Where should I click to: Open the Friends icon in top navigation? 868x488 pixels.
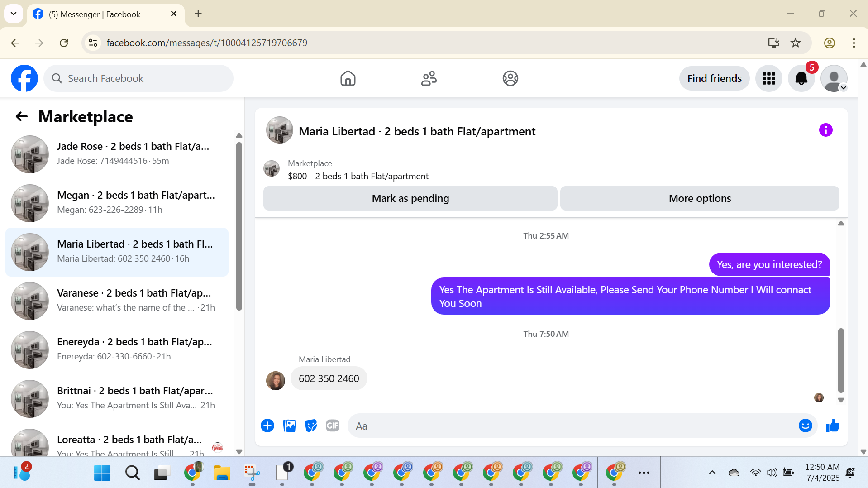tap(429, 78)
